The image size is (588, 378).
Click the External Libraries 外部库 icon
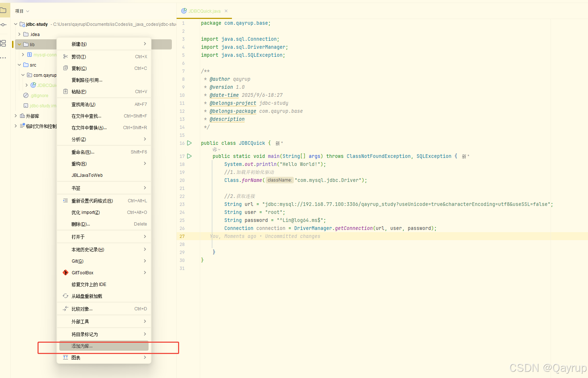(22, 116)
